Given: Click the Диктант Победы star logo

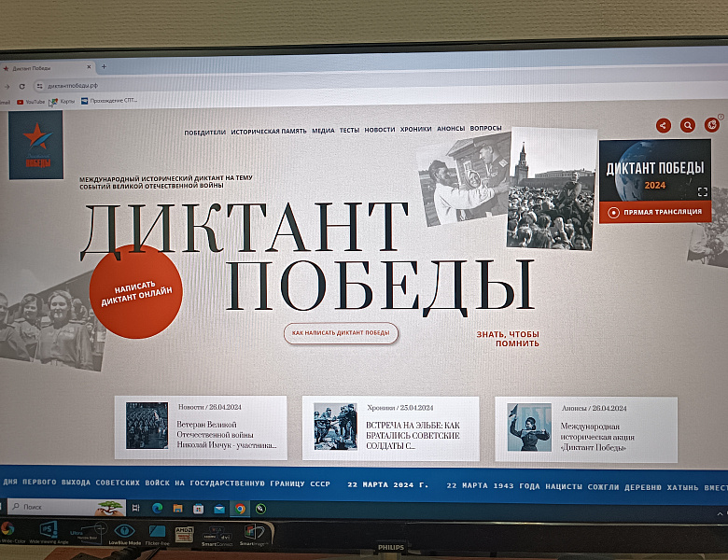Looking at the screenshot, I should click(x=35, y=145).
